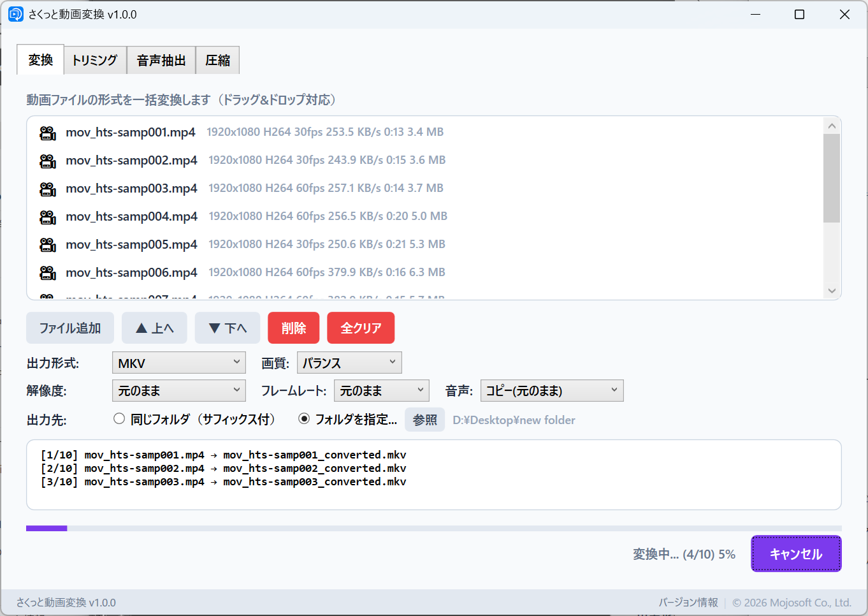Open the 音声 コピー(元のまま) dropdown
The width and height of the screenshot is (868, 616).
tap(551, 391)
